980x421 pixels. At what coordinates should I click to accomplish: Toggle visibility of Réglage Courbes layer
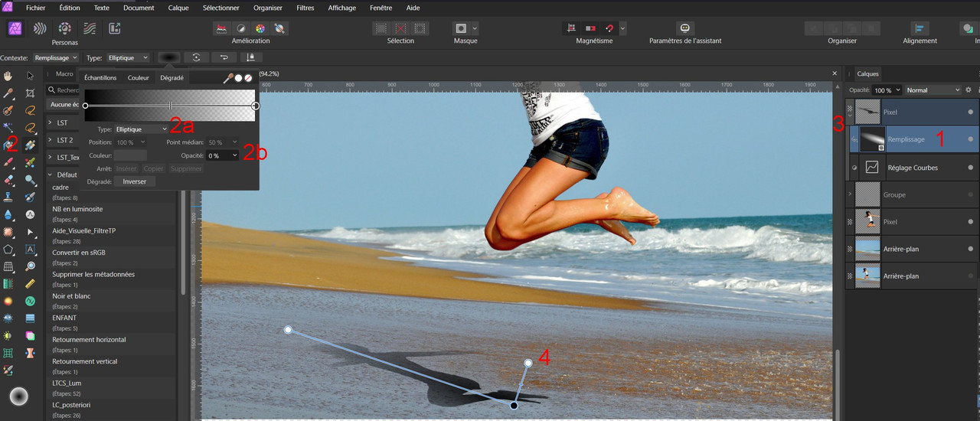pos(971,167)
